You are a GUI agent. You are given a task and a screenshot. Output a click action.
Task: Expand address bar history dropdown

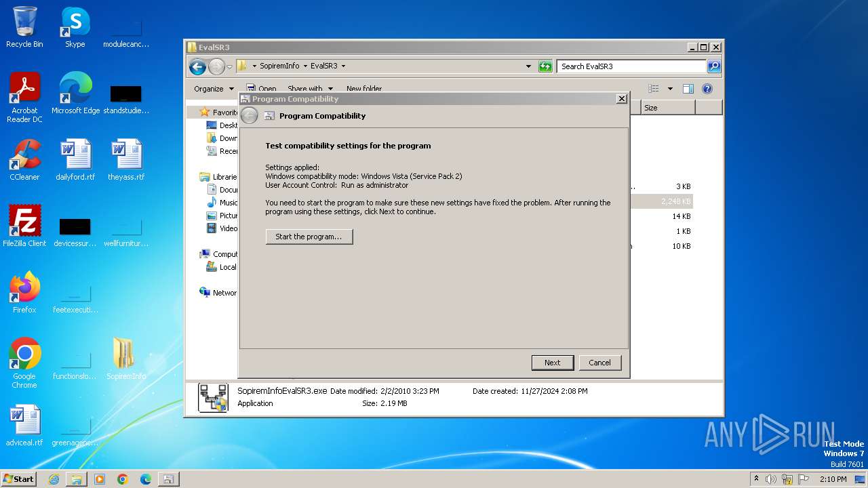(x=528, y=66)
